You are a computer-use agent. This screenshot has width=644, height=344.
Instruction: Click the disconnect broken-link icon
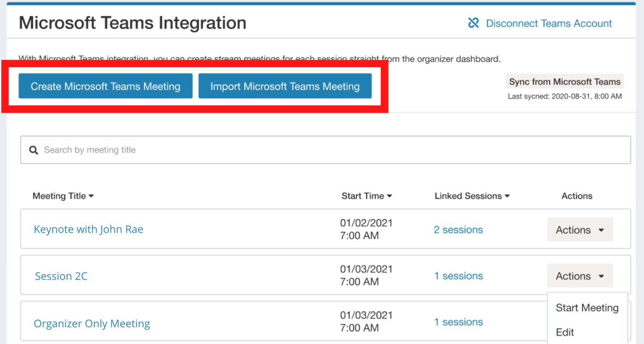click(x=473, y=23)
